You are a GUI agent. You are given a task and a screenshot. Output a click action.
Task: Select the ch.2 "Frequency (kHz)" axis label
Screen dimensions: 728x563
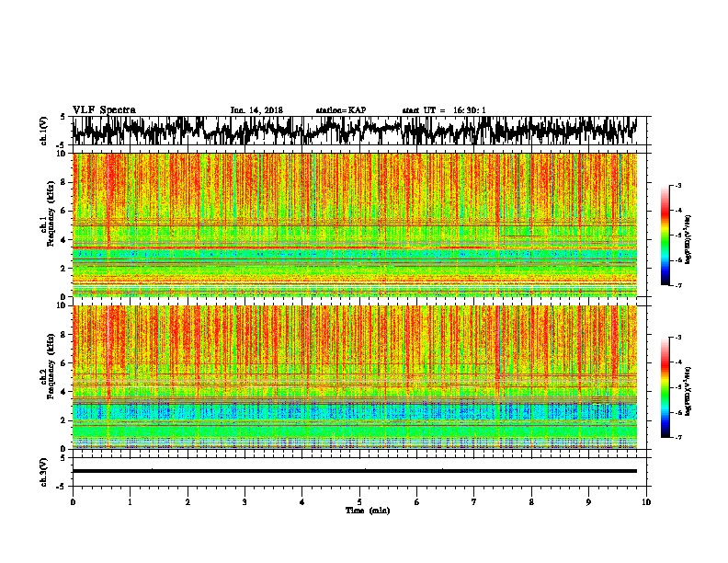coord(51,366)
